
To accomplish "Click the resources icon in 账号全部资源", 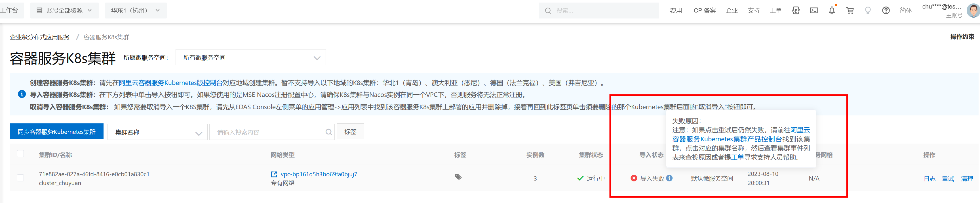I will 39,10.
